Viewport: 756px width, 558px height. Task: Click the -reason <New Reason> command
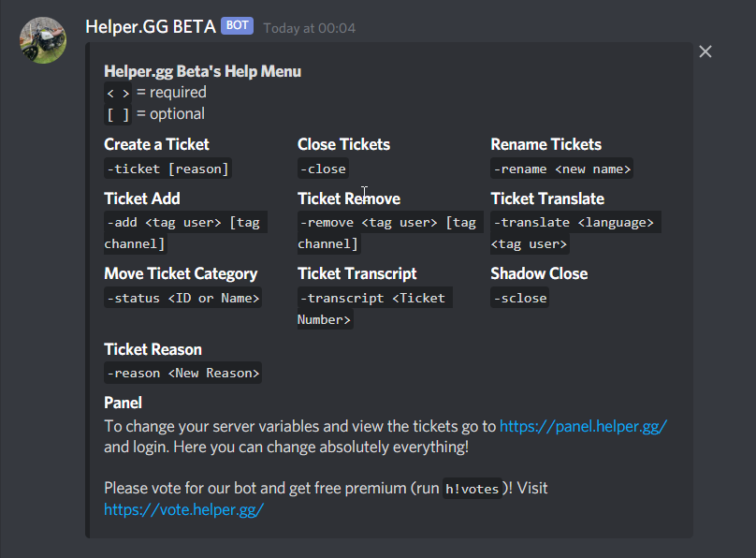(x=182, y=373)
